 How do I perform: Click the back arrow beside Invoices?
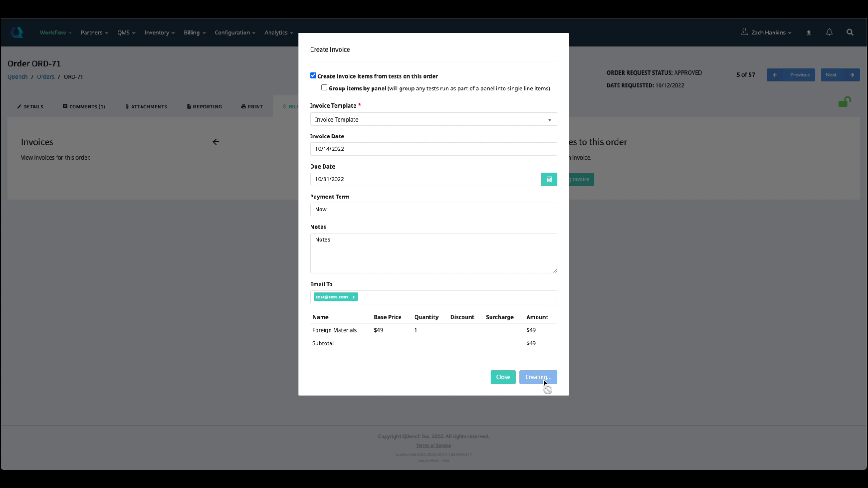click(216, 142)
